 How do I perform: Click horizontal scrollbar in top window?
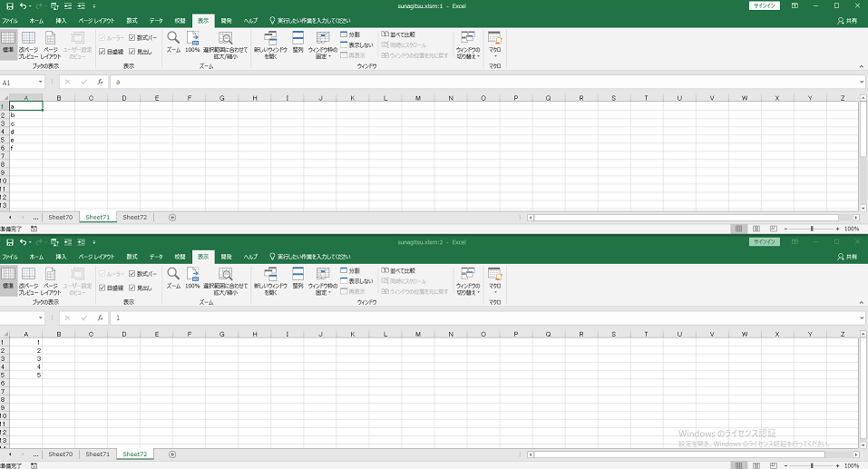point(687,218)
